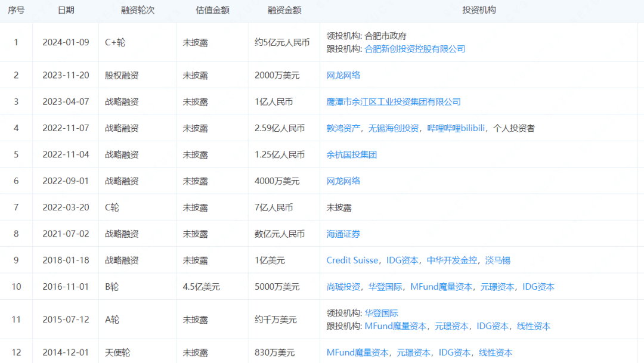Screen dimensions: 644x363
Task: Open 网龙网络 link in 2023-11-20 row
Action: click(343, 75)
